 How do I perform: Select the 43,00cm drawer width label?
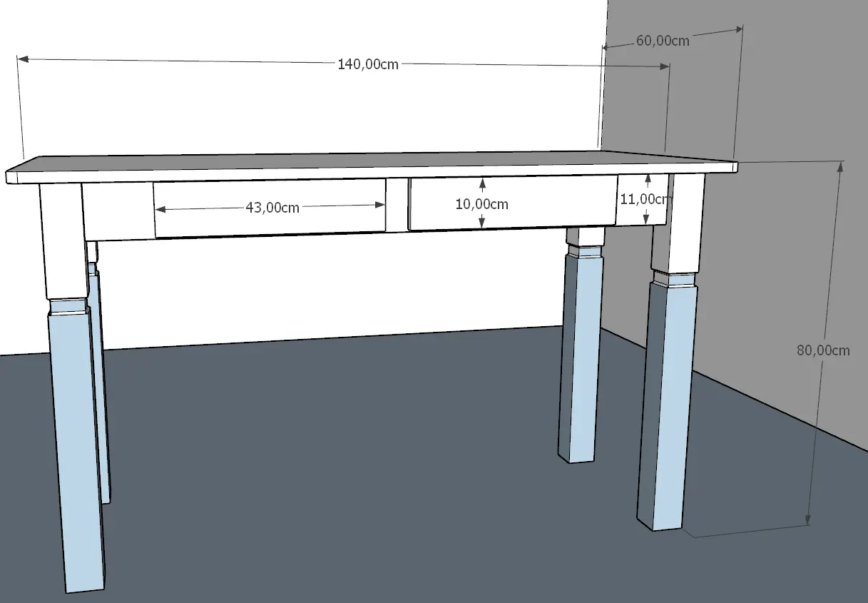pyautogui.click(x=272, y=208)
